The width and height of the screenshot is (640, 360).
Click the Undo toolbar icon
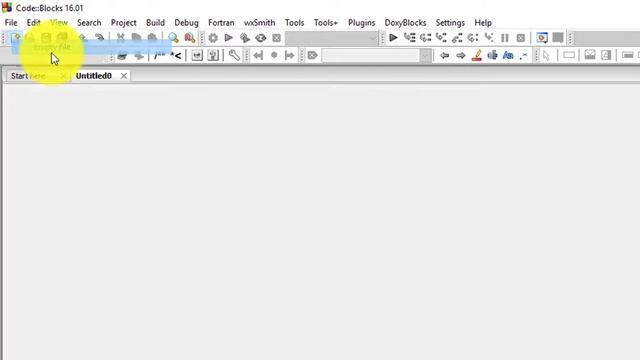[82, 38]
